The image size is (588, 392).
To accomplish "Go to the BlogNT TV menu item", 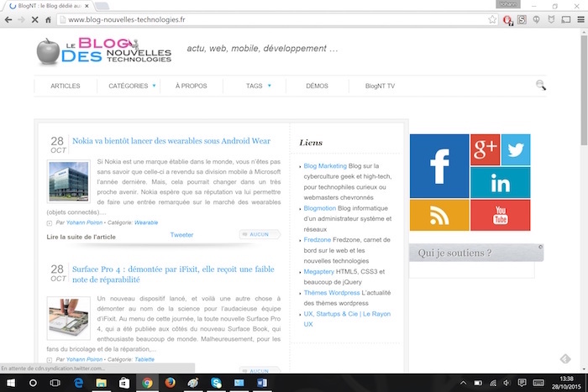I will coord(380,86).
